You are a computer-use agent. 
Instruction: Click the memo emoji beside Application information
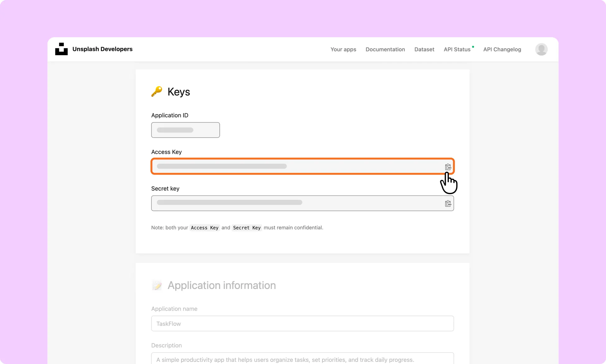click(157, 285)
